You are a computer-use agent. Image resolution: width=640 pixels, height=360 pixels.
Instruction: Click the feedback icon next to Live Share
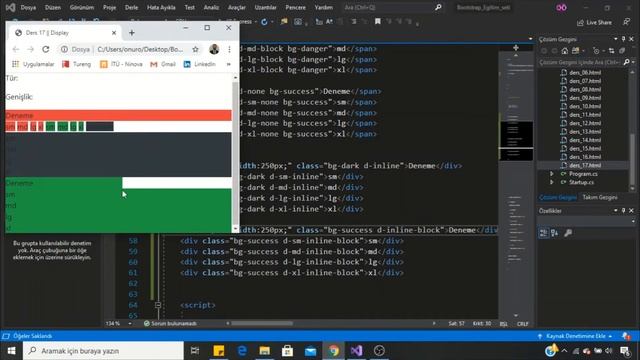pos(626,22)
